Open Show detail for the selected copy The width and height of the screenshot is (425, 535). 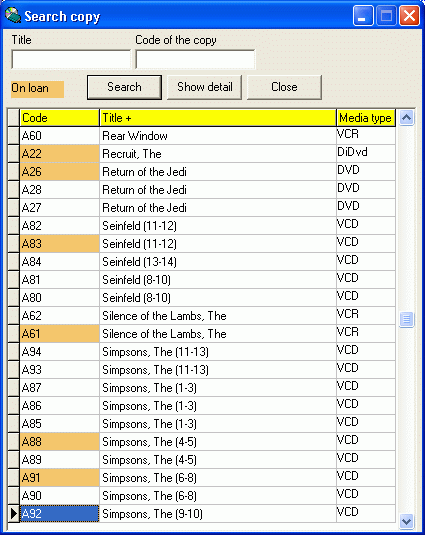point(204,87)
